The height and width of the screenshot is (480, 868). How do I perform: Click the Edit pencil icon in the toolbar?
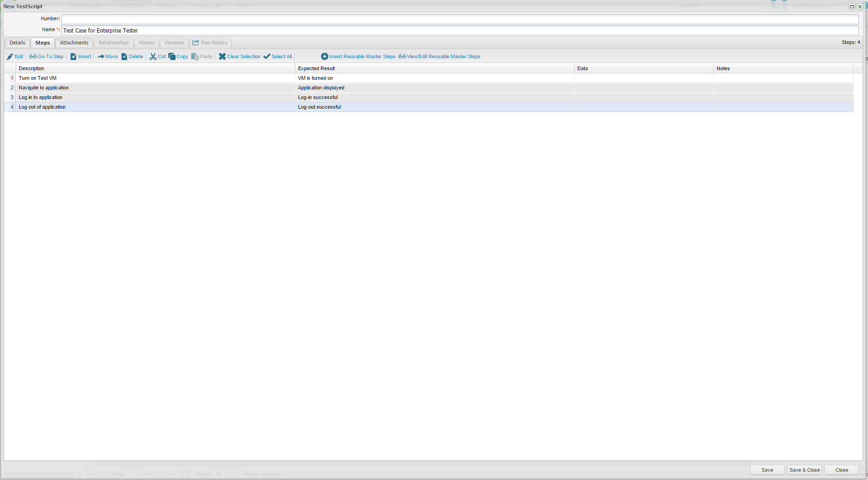click(x=10, y=56)
